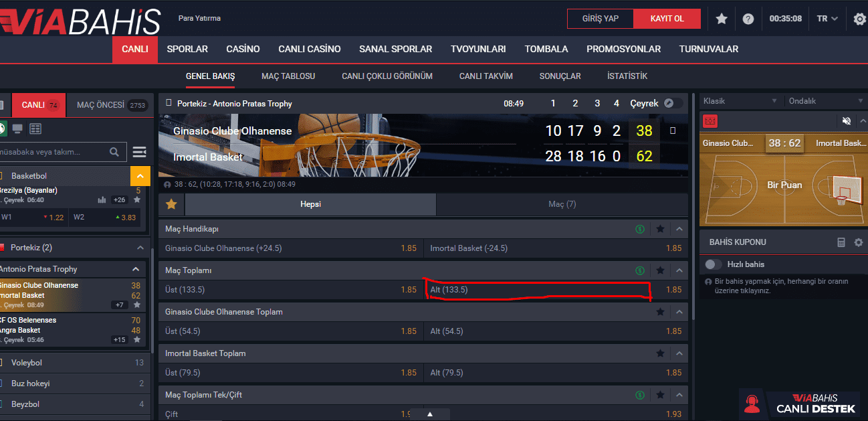
Task: Open bet slip settings gear
Action: tap(859, 242)
